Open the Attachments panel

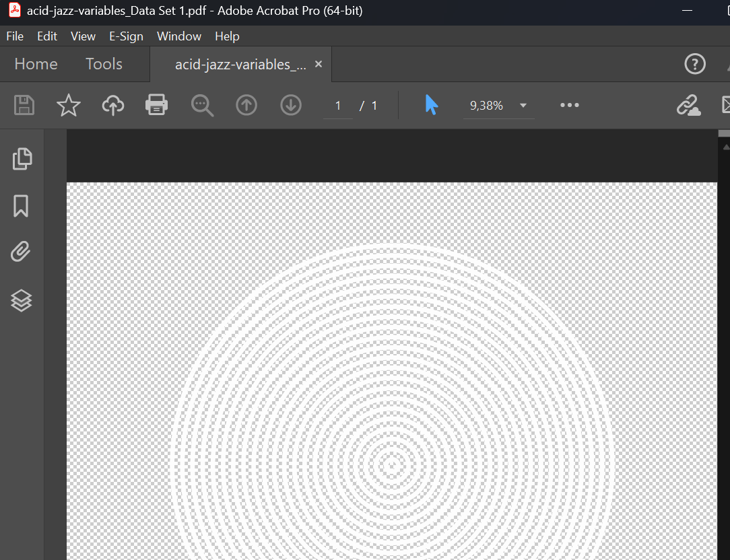point(20,251)
